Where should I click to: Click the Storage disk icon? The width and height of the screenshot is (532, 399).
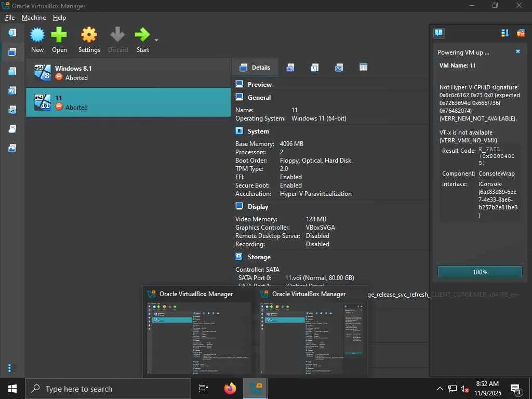[239, 257]
